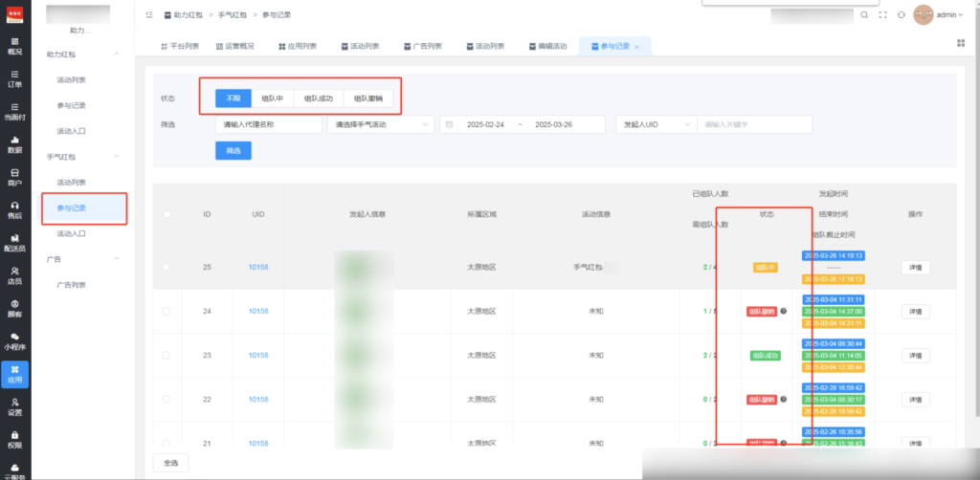
Task: Open the 数据 data sidebar icon
Action: 14,144
